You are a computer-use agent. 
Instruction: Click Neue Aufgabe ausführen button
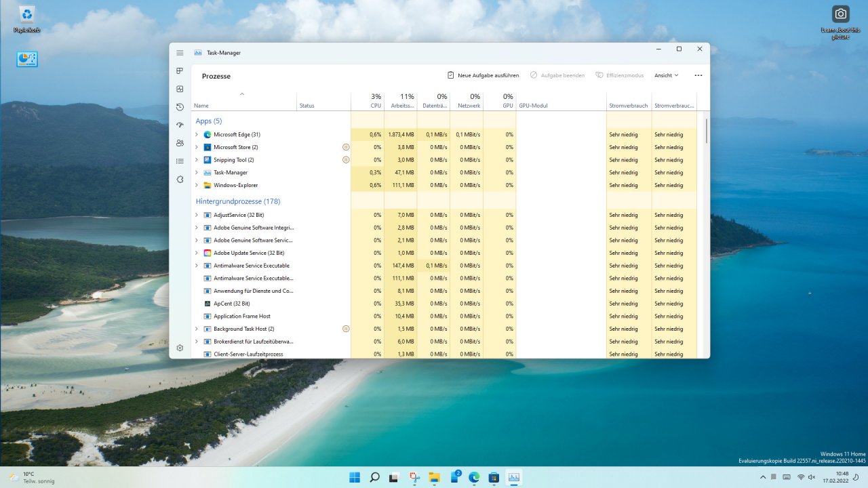[x=483, y=75]
